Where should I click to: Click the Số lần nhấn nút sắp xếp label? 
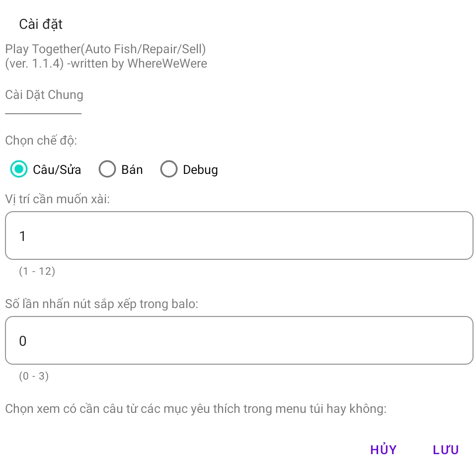101,304
